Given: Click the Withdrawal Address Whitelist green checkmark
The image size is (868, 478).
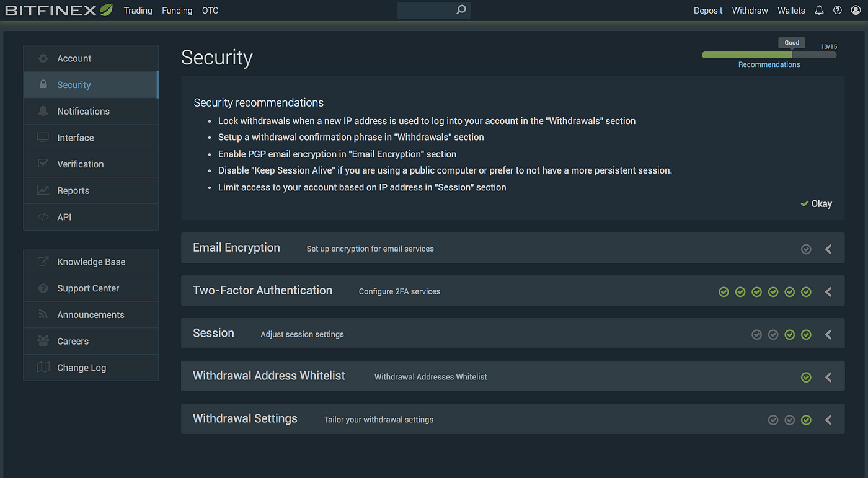Looking at the screenshot, I should point(806,377).
